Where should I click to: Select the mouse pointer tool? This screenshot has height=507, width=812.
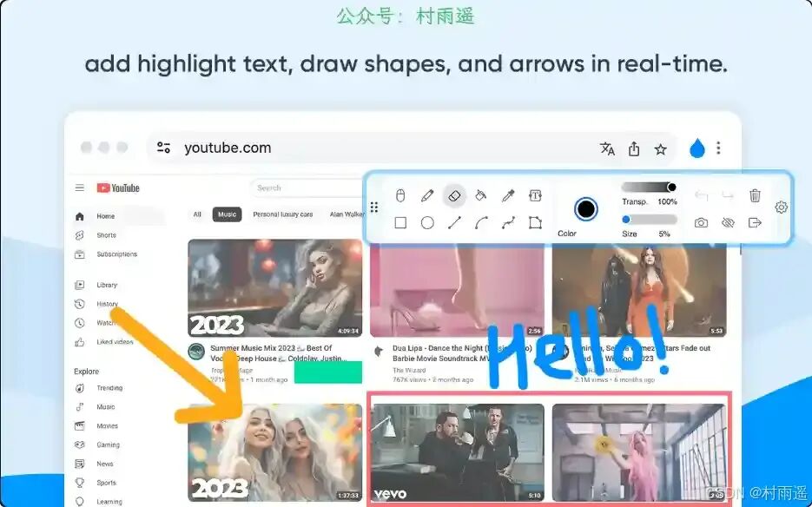pyautogui.click(x=400, y=195)
